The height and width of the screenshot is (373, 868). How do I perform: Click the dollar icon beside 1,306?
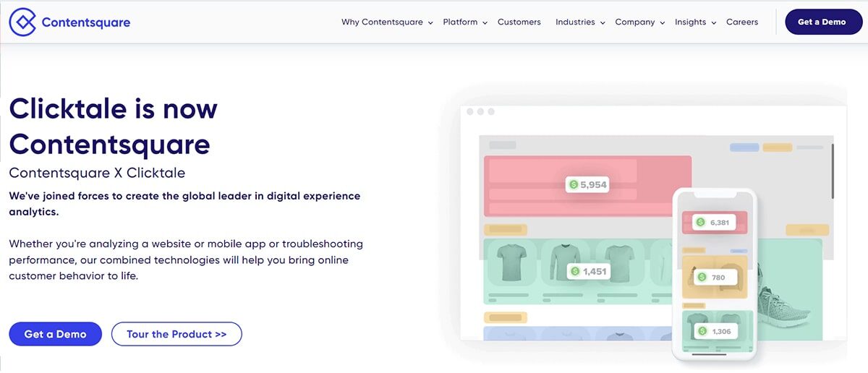coord(701,331)
